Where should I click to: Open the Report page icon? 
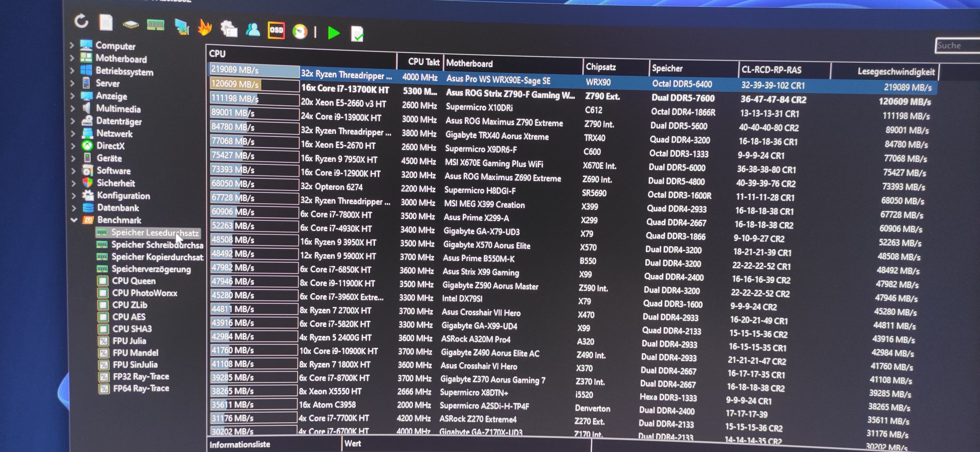(106, 22)
